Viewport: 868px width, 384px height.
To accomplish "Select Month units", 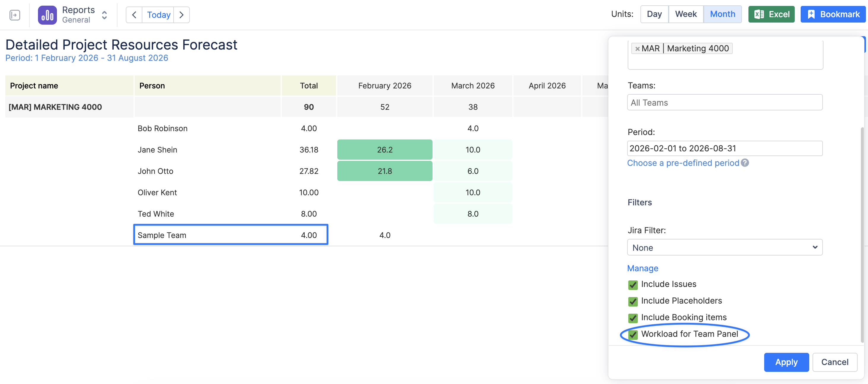I will coord(722,14).
